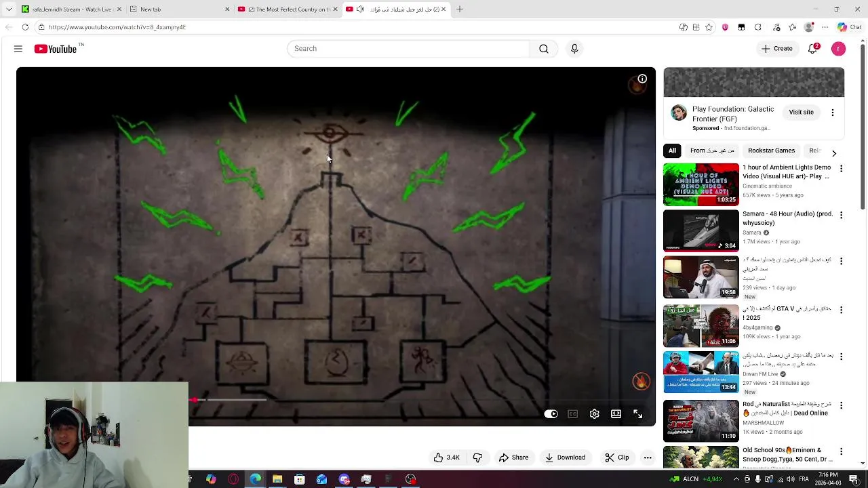Switch to the New tab browser tab
Viewport: 868px width, 488px height.
click(x=179, y=9)
